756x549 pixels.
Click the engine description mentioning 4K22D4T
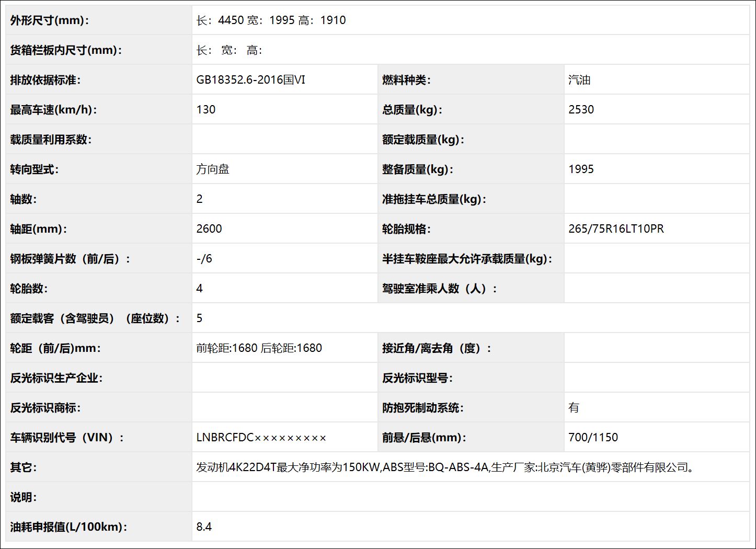[x=444, y=467]
